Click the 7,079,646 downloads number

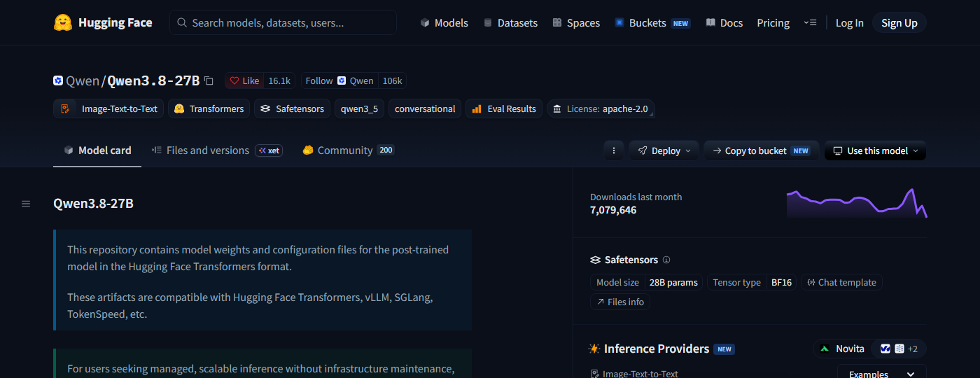pyautogui.click(x=613, y=210)
